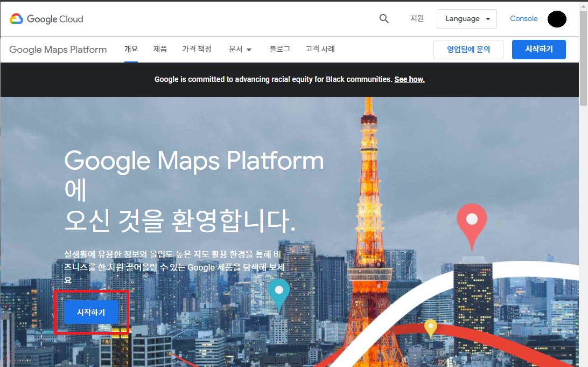Open the Console link
This screenshot has height=367, width=588.
[523, 18]
